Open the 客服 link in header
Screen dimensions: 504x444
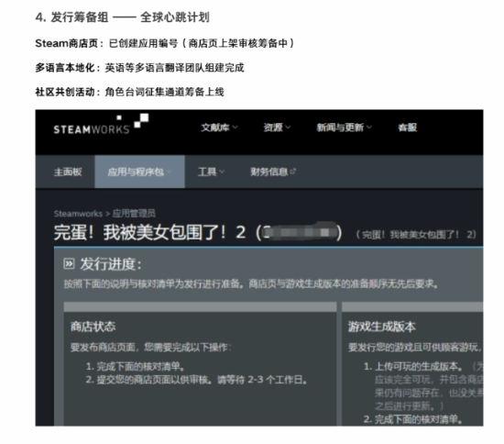[407, 128]
